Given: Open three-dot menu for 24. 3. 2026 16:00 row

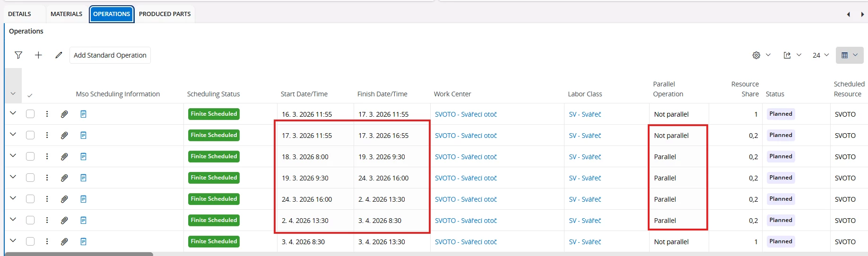Looking at the screenshot, I should (47, 199).
